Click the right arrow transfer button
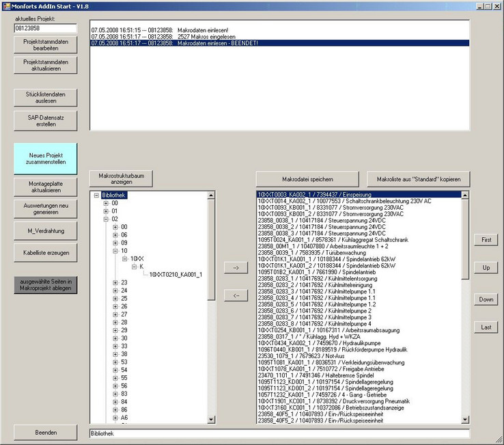504x445 pixels. 236,268
